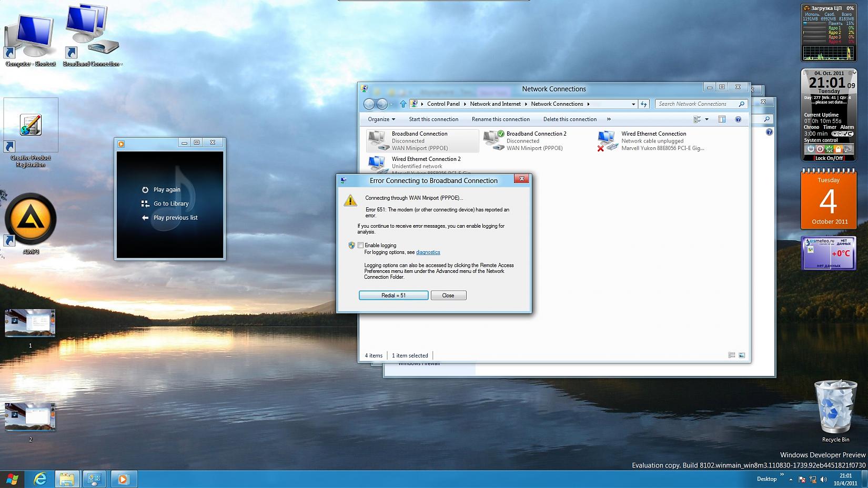The image size is (868, 488).
Task: Select the Broadband Connection 2 icon
Action: (493, 140)
